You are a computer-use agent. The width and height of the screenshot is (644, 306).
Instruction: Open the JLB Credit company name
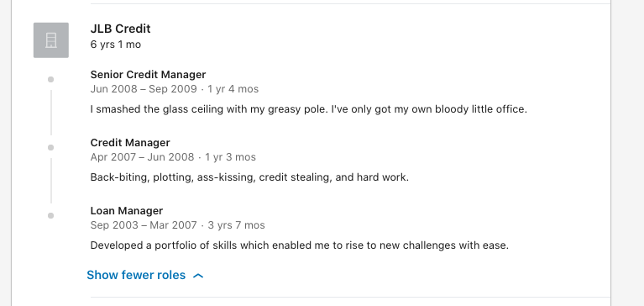(x=120, y=29)
